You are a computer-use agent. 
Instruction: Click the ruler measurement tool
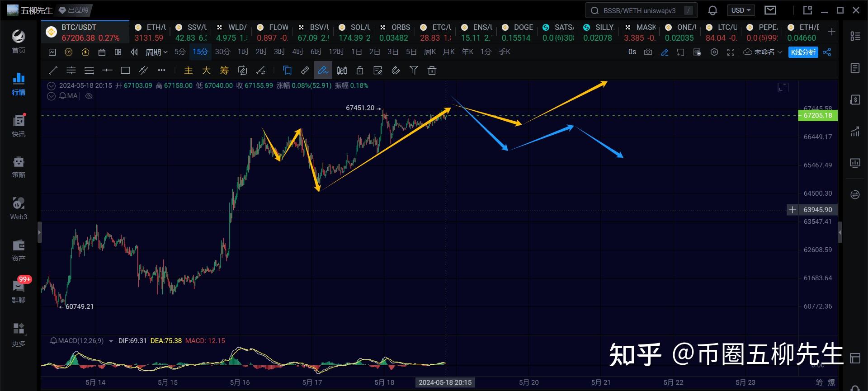click(305, 71)
